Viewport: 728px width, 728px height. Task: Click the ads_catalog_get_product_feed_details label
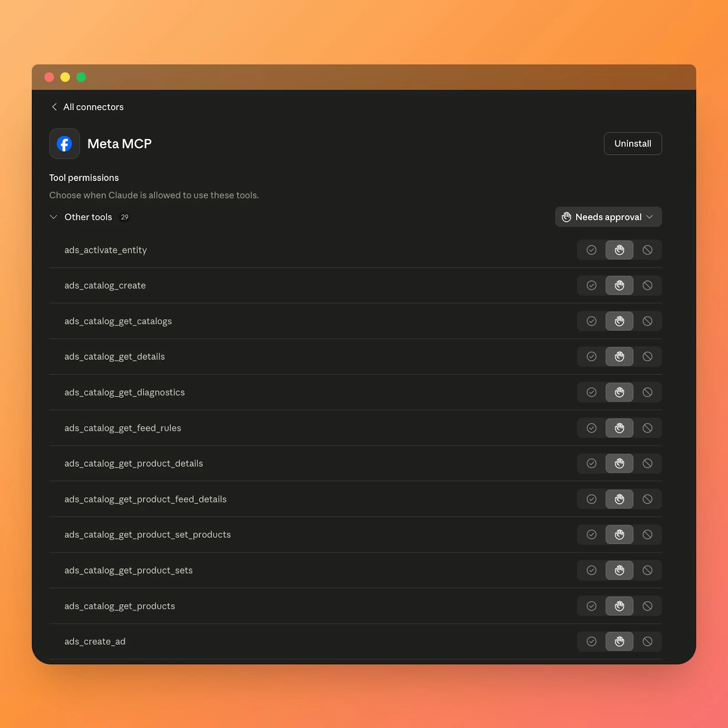tap(146, 499)
